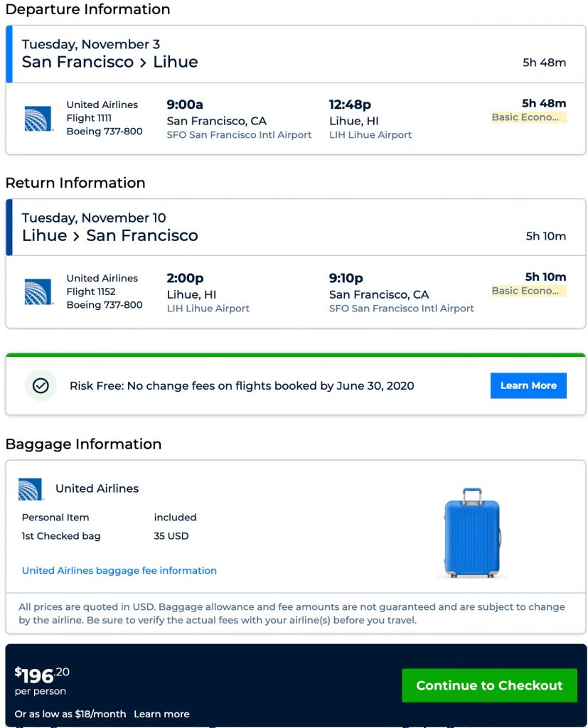Screen dimensions: 588x728
Task: Click SFO San Francisco Intl Airport departure text
Action: tap(239, 135)
